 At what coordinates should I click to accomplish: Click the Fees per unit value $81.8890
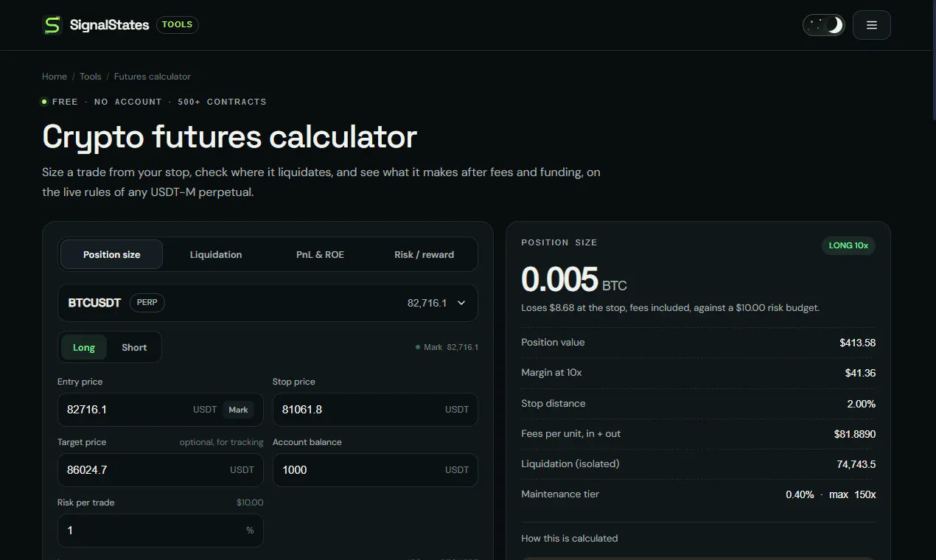coord(855,434)
